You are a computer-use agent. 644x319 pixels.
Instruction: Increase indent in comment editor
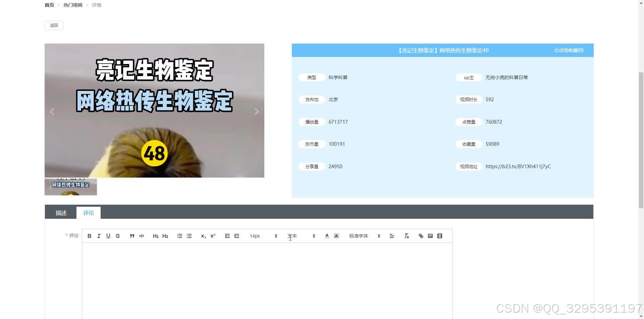tap(237, 236)
